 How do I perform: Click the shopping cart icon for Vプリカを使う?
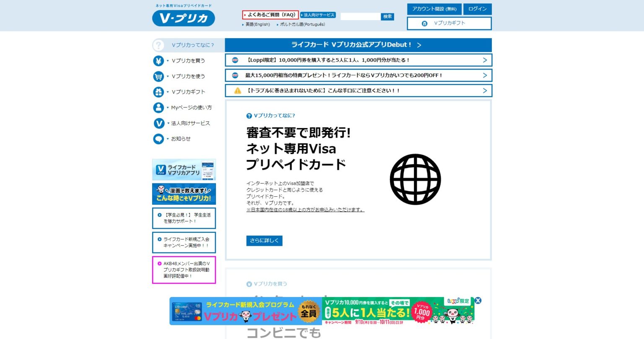(158, 76)
